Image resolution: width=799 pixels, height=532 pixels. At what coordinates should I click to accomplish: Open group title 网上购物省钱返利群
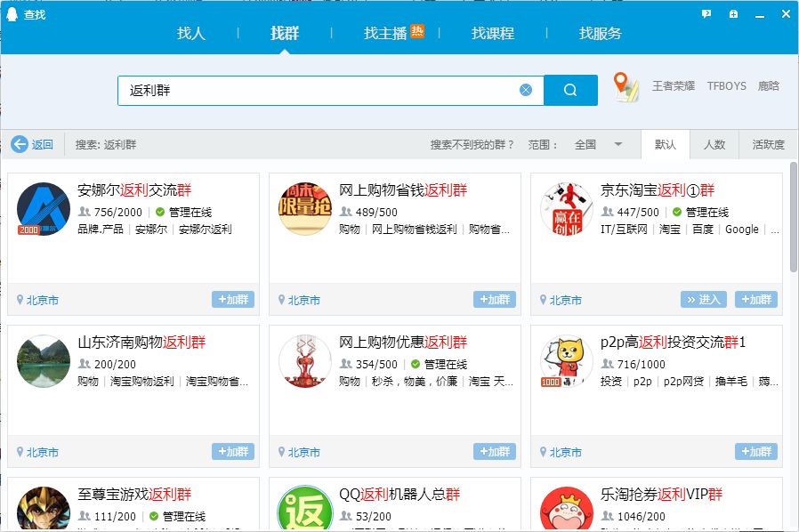click(x=403, y=190)
